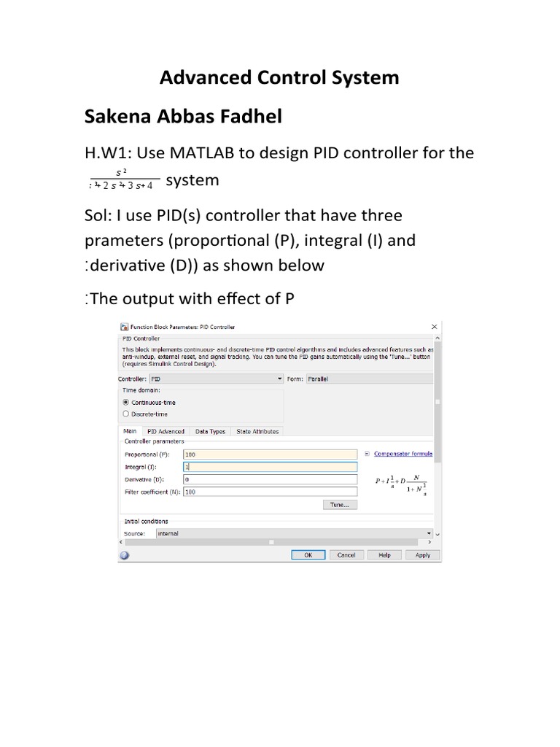The height and width of the screenshot is (747, 560).
Task: Select the Continuous-time radio button
Action: [126, 402]
